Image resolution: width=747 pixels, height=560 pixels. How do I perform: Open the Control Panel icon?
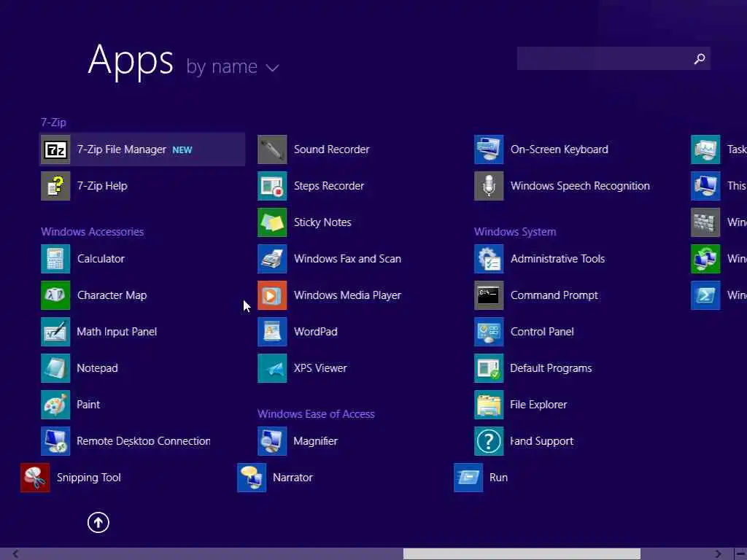[x=489, y=332]
